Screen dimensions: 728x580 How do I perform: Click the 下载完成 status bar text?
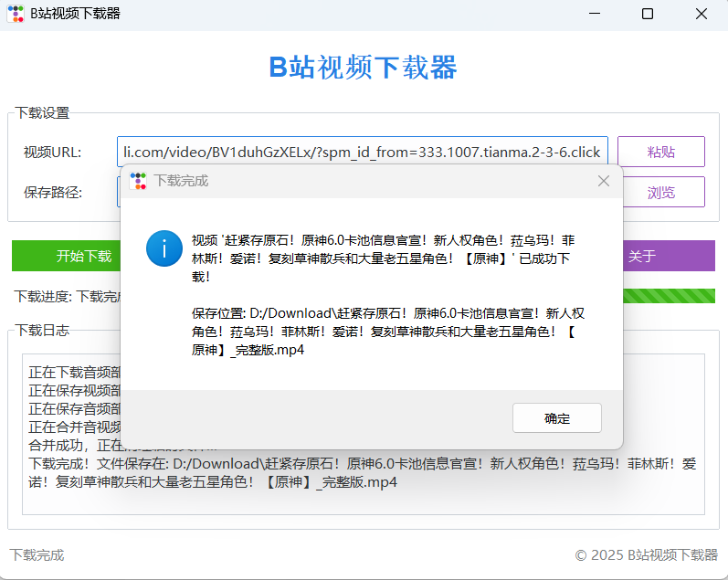click(x=37, y=555)
